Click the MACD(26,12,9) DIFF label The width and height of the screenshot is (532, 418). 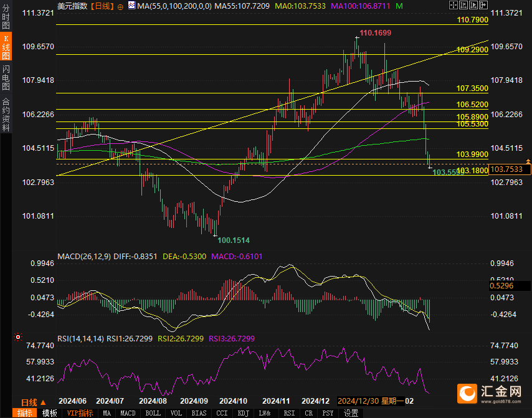107,257
